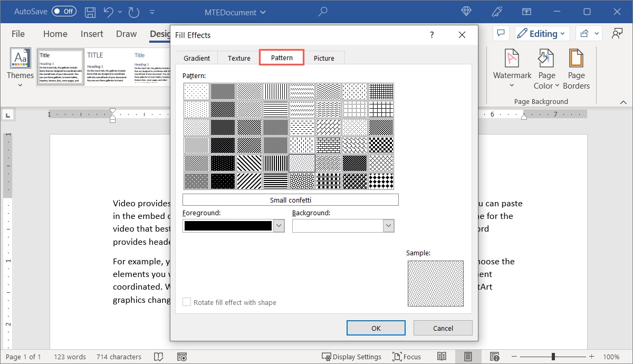Click OK to apply the pattern
Viewport: 633px width, 364px height.
pyautogui.click(x=376, y=328)
